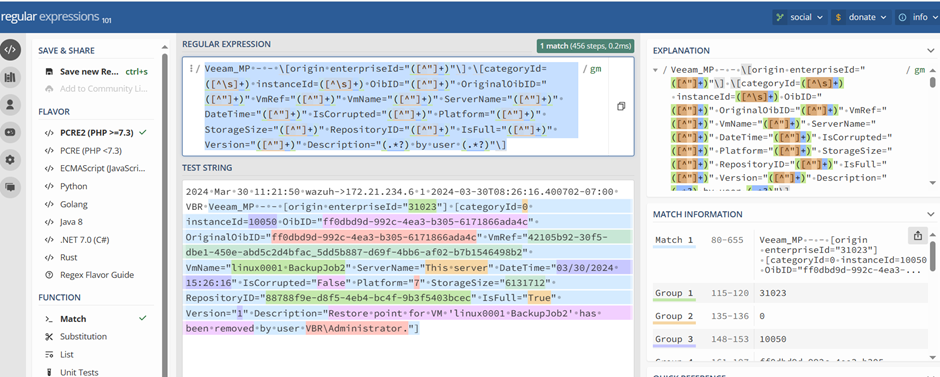Open the Regex Flavor Guide
This screenshot has width=940, height=377.
tap(96, 275)
